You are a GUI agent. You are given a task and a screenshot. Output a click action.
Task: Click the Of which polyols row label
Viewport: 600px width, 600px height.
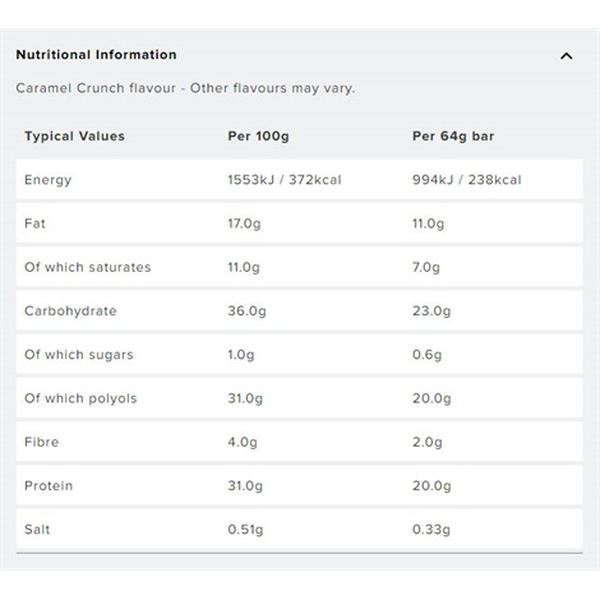tap(80, 398)
